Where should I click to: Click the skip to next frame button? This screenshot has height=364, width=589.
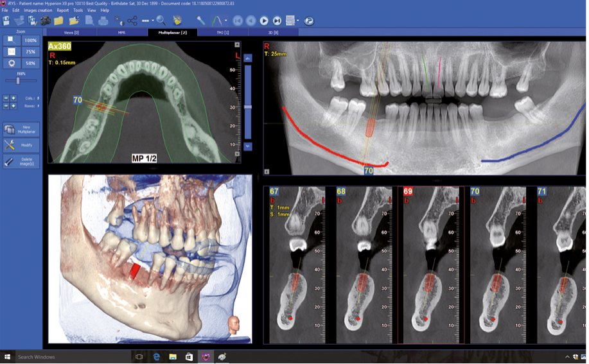coord(277,21)
